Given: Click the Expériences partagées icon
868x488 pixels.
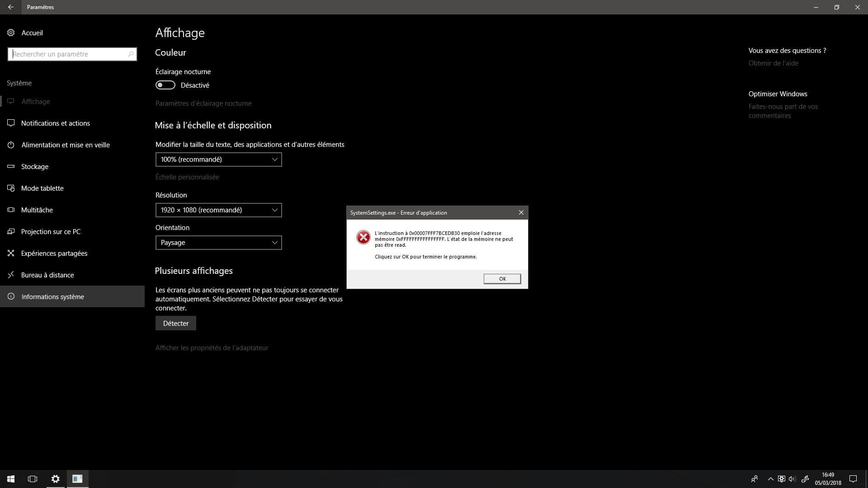Looking at the screenshot, I should [x=11, y=253].
